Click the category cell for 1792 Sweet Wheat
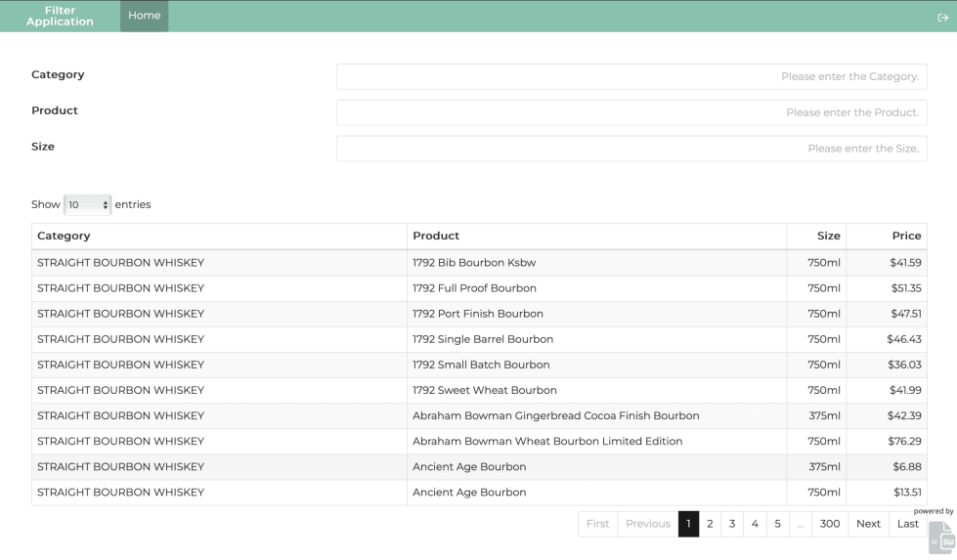Screen dimensions: 957x560 click(x=219, y=390)
